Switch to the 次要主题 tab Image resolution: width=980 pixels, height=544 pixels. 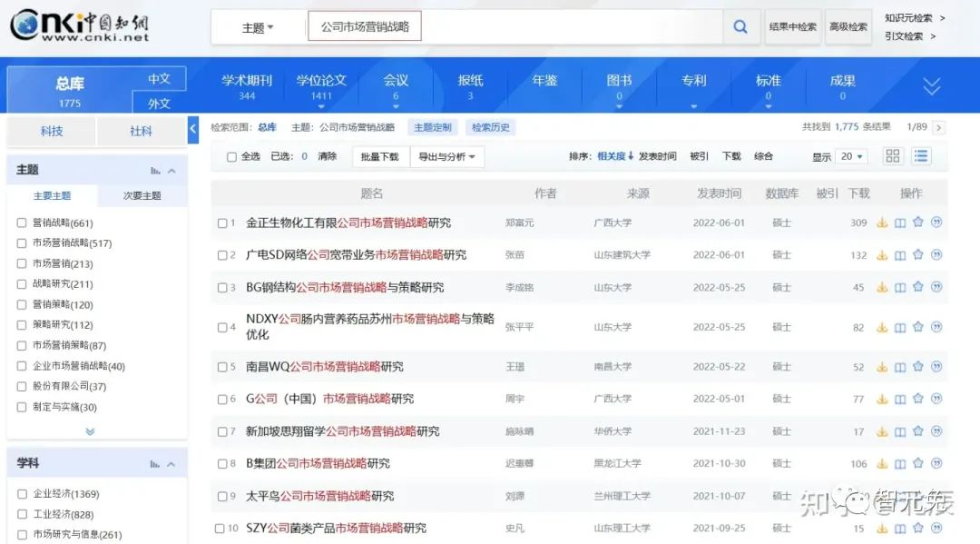(x=142, y=196)
